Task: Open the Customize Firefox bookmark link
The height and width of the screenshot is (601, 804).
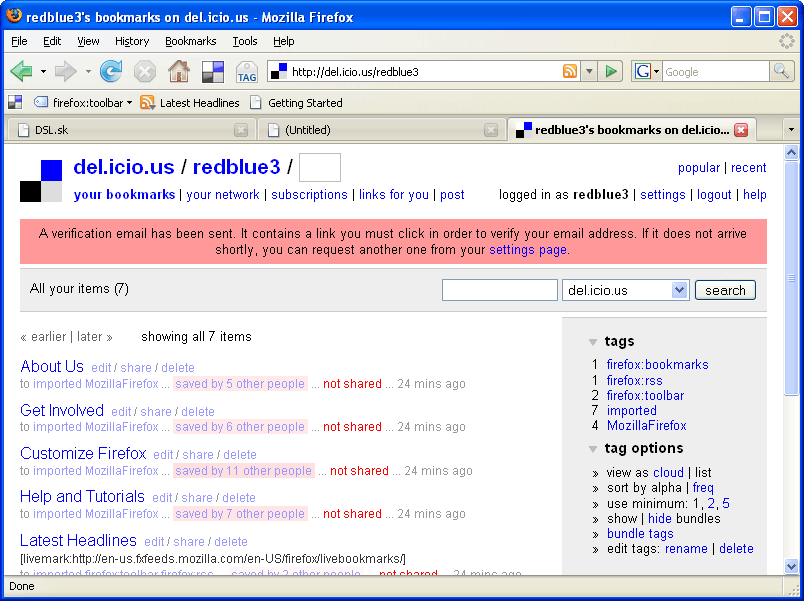Action: [x=83, y=453]
